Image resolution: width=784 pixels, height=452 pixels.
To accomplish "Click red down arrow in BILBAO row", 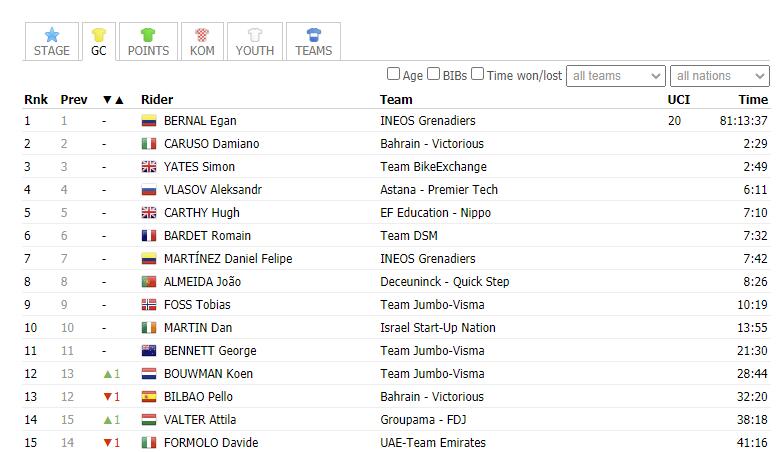I will click(107, 397).
